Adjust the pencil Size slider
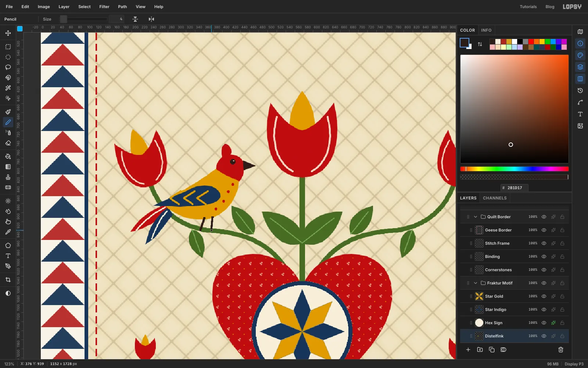 (84, 19)
